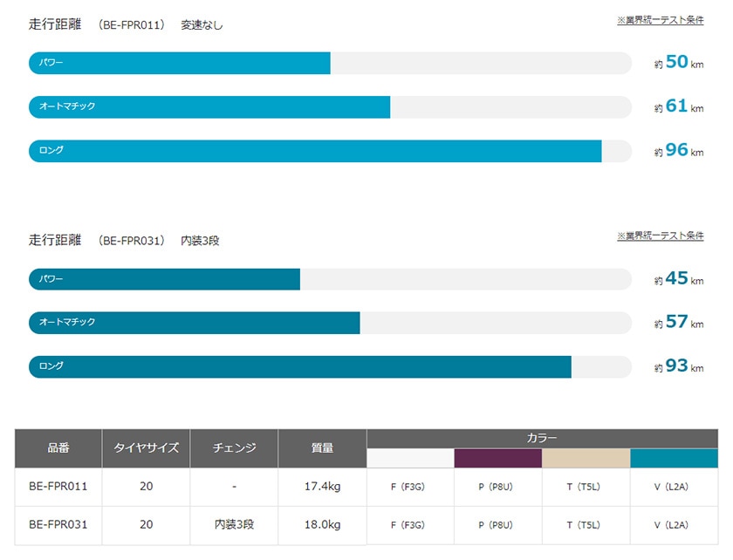Select the BE-FPR031 cell in the table

pyautogui.click(x=58, y=525)
